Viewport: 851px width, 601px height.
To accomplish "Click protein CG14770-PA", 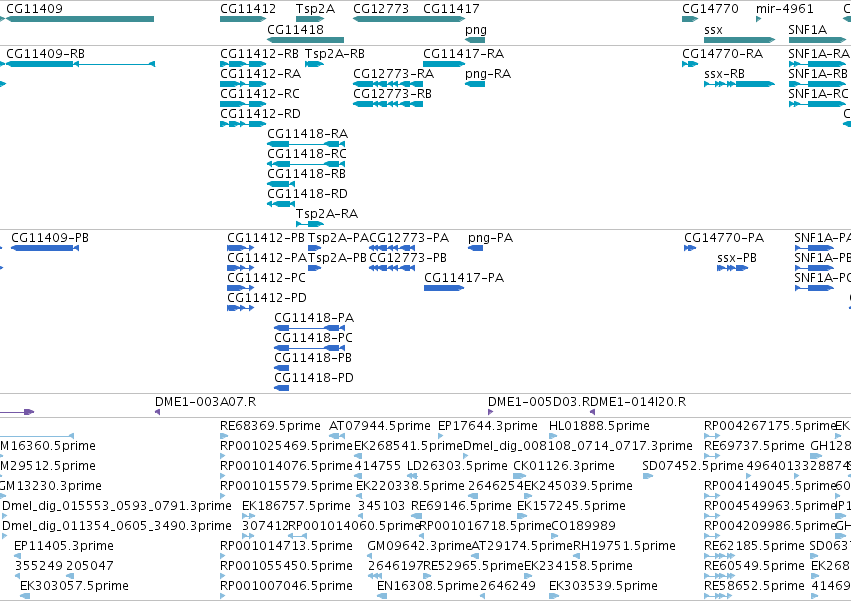I will pyautogui.click(x=724, y=238).
